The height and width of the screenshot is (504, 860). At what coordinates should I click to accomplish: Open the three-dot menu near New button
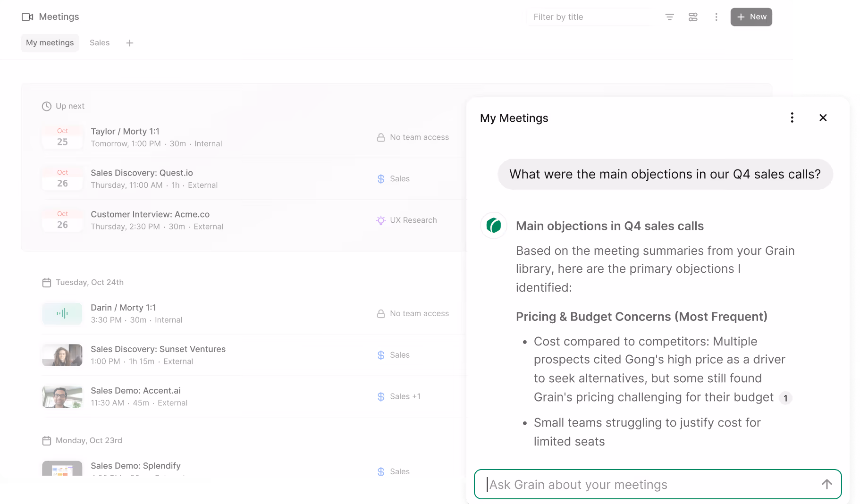pos(716,17)
